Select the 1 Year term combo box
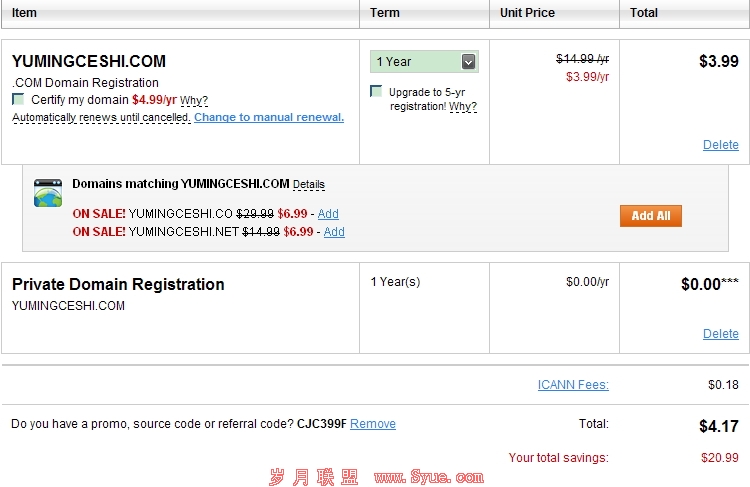This screenshot has width=750, height=487. click(424, 62)
